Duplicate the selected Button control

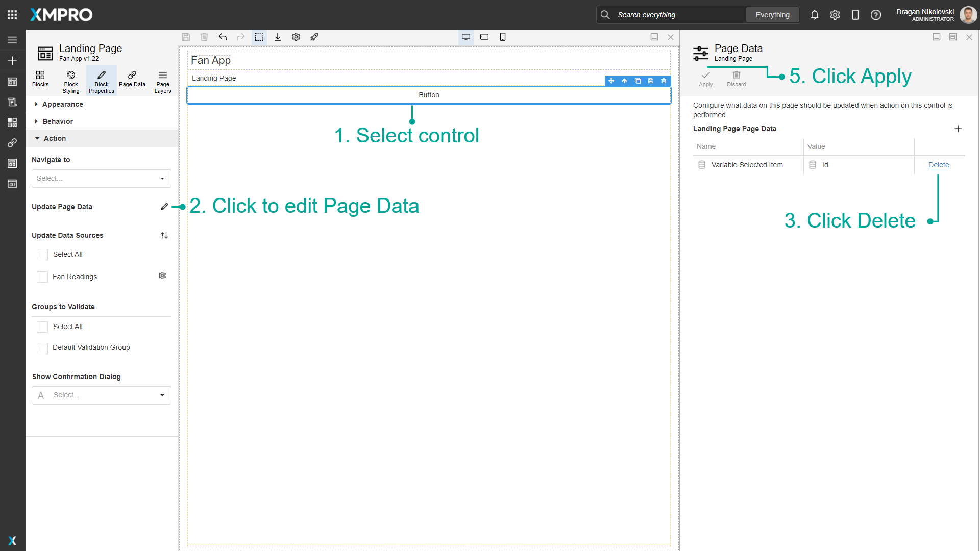[x=638, y=81]
